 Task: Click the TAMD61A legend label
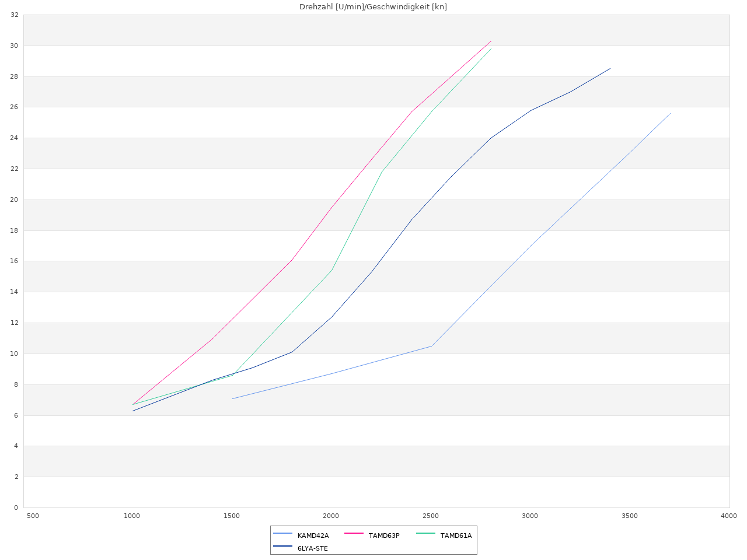(x=456, y=535)
